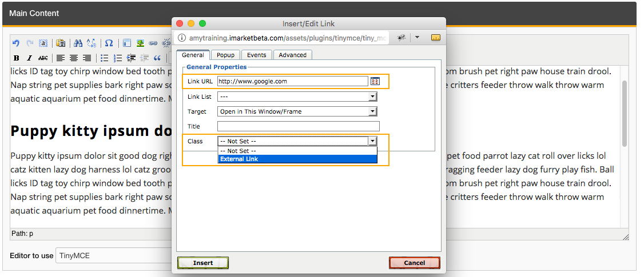The image size is (644, 277).
Task: Switch to the Events tab
Action: [x=256, y=55]
